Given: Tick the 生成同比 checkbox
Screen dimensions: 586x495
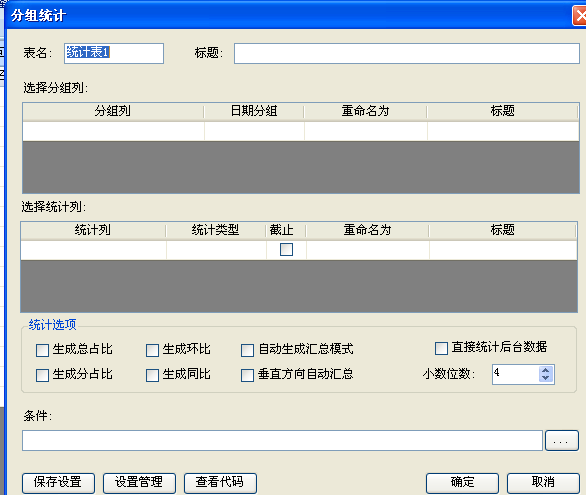Looking at the screenshot, I should (152, 375).
